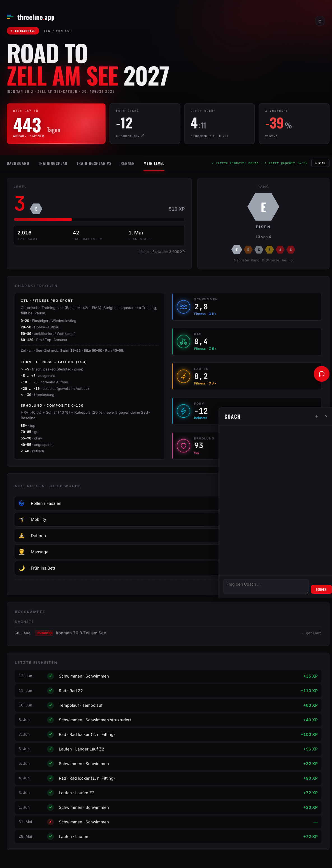332x868 pixels.
Task: Focus the 'Frag den Coach' input field
Action: pyautogui.click(x=266, y=586)
